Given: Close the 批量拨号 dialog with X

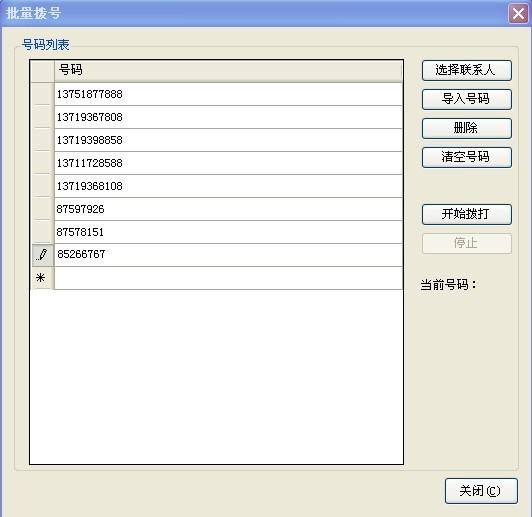Looking at the screenshot, I should pyautogui.click(x=518, y=14).
